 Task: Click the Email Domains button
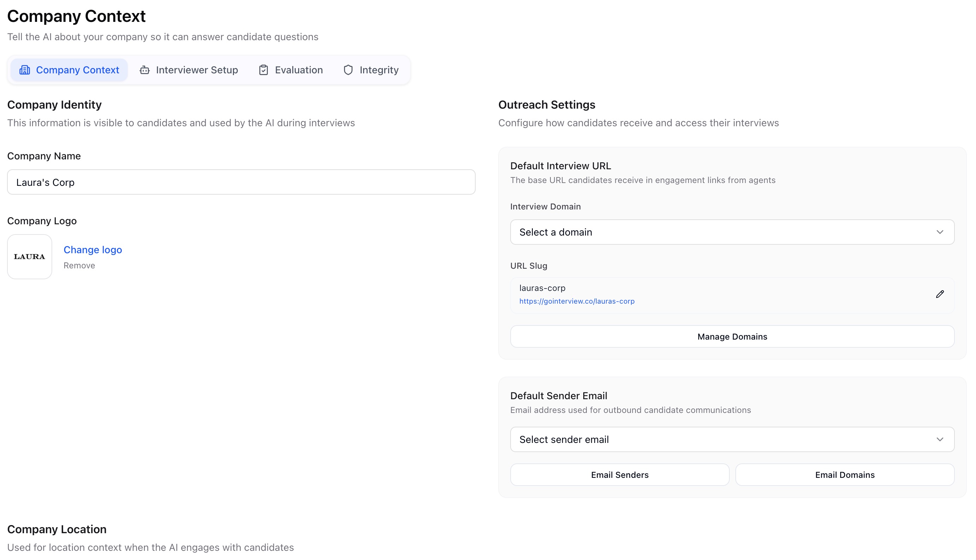click(845, 475)
